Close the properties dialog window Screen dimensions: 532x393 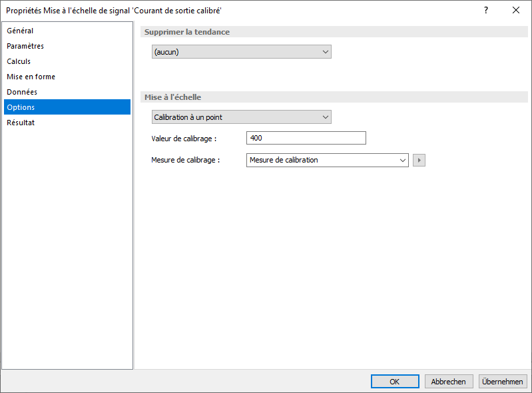pos(516,10)
